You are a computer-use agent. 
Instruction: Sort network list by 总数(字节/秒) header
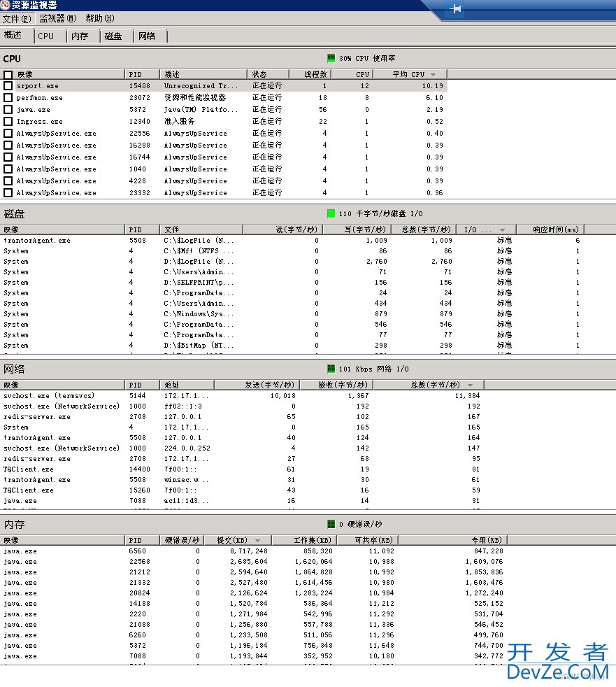coord(429,385)
